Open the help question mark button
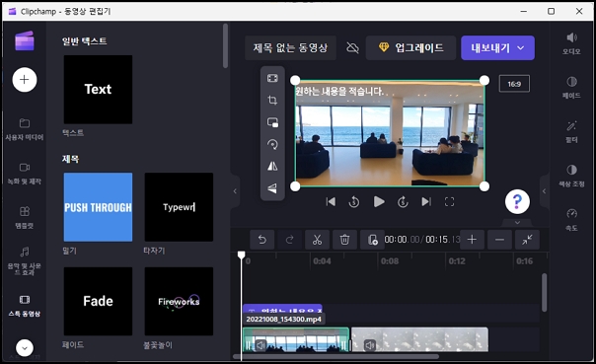 click(517, 202)
